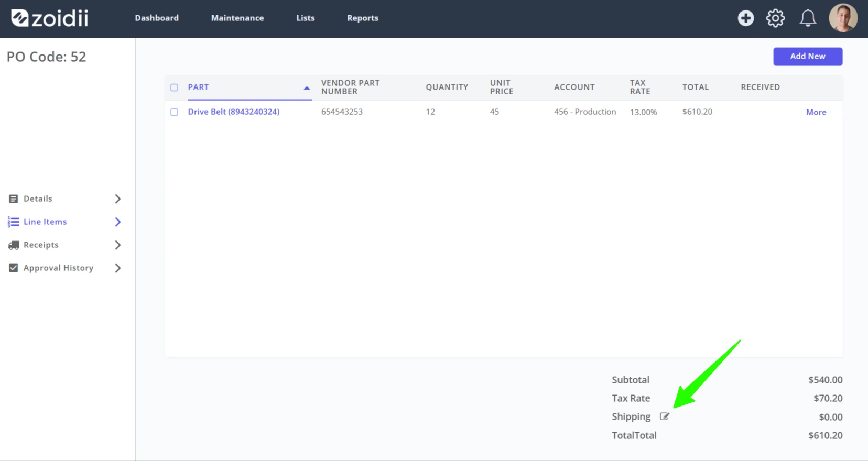Check the Drive Belt row checkbox
Image resolution: width=868 pixels, height=461 pixels.
(x=175, y=112)
